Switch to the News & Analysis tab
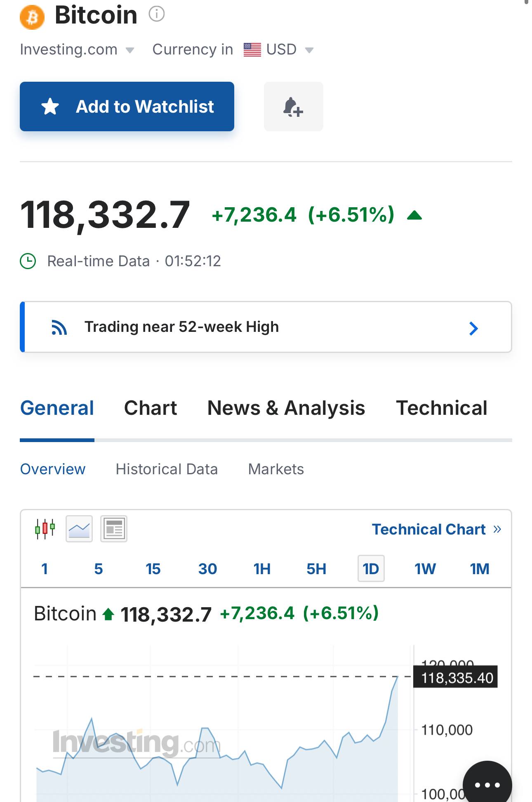 [286, 408]
